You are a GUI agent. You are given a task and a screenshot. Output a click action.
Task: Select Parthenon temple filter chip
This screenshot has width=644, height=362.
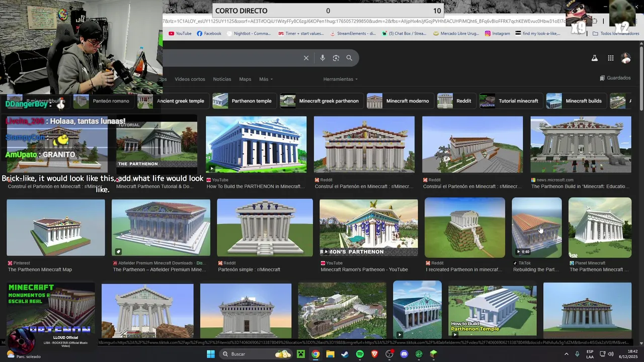coord(244,101)
